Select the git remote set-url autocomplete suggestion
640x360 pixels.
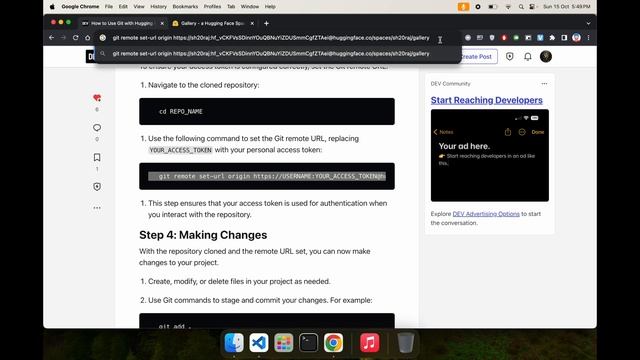coord(278,54)
